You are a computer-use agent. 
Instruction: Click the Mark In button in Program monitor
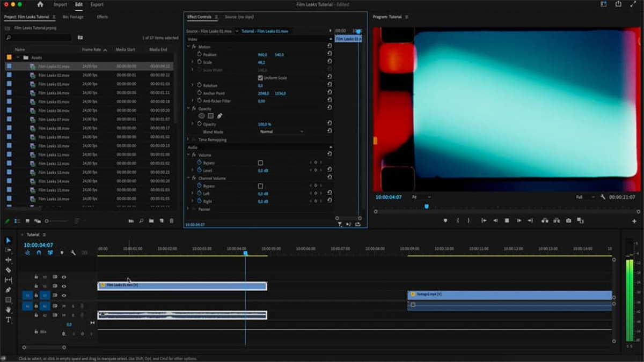458,220
